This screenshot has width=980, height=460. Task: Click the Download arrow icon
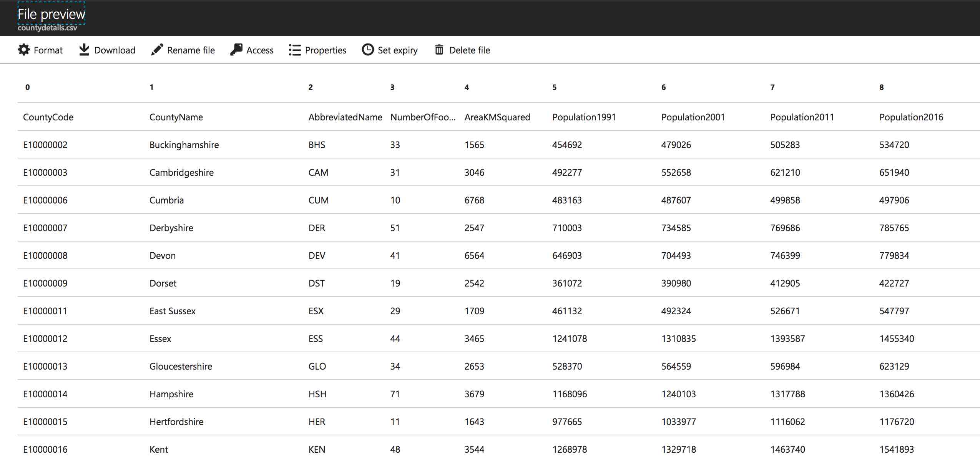pos(84,50)
